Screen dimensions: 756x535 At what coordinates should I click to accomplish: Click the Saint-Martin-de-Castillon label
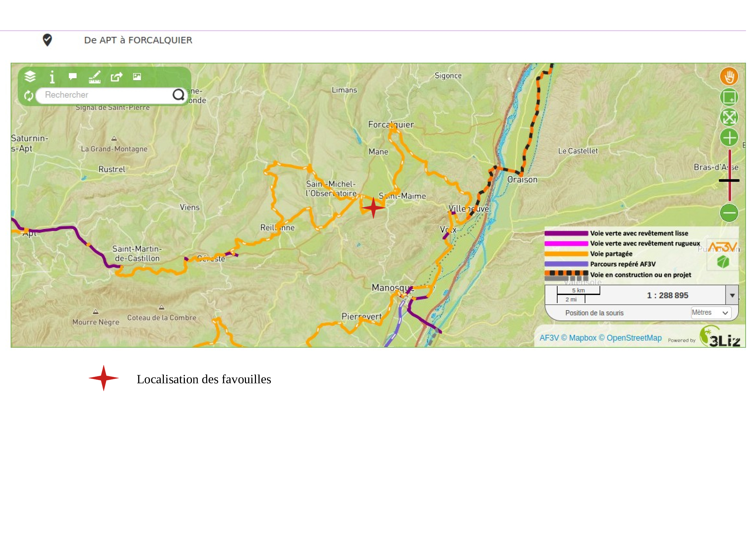tap(137, 253)
